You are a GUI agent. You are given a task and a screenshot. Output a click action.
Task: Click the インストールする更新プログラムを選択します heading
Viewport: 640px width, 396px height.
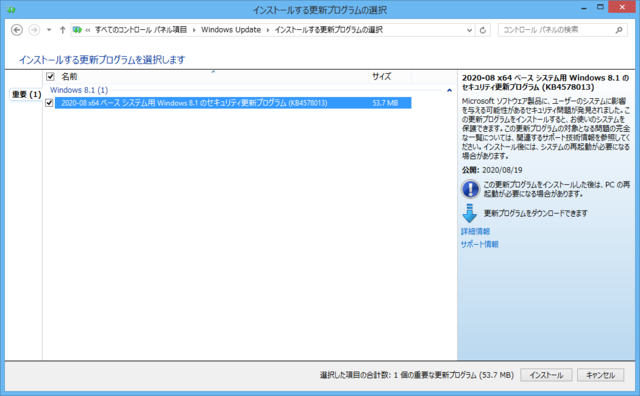click(102, 60)
